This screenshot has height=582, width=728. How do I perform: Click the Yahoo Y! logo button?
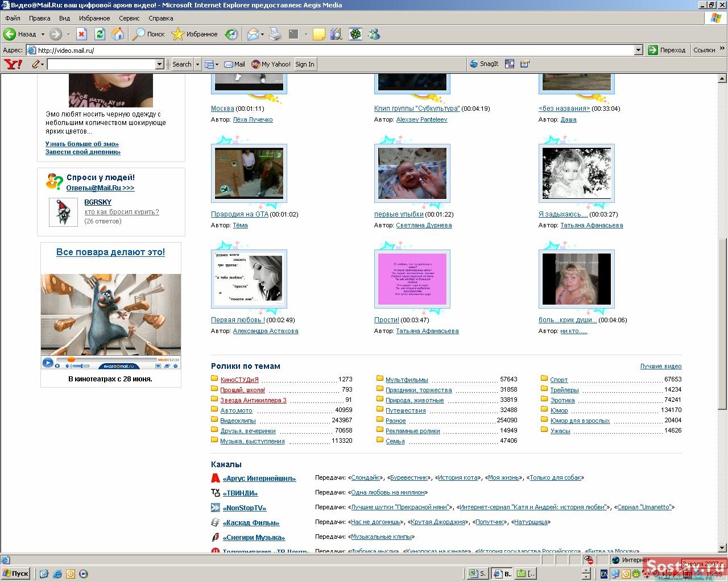coord(13,64)
